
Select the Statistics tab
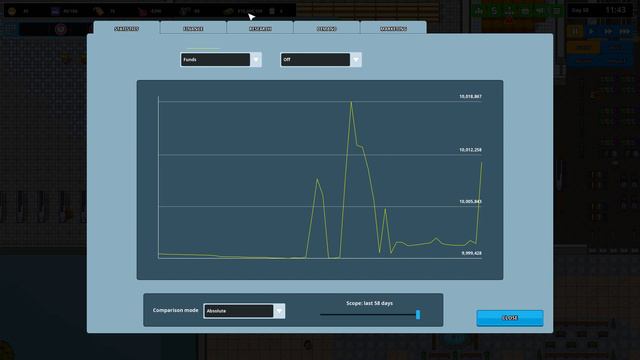point(127,28)
